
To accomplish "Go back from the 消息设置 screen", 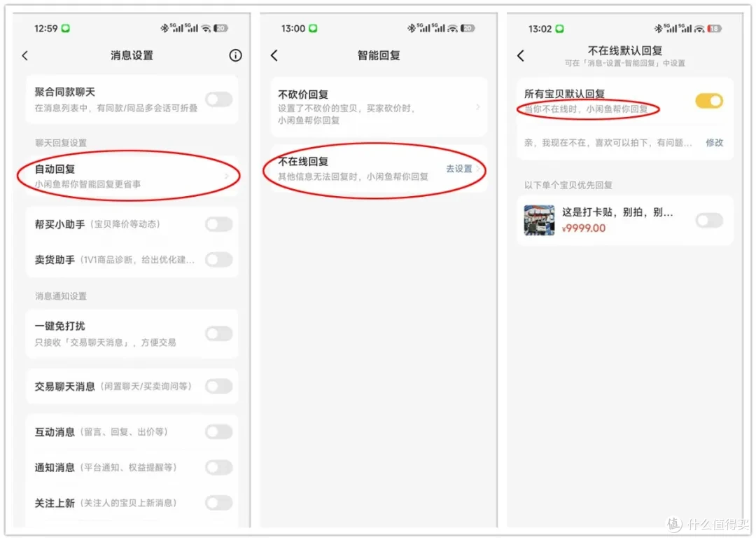I will click(x=25, y=55).
